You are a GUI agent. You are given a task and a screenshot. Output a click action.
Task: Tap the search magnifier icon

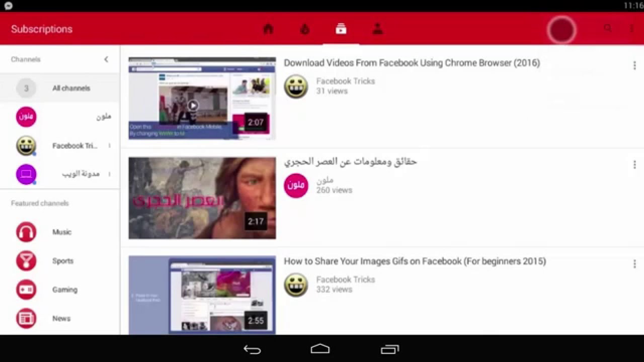coord(608,29)
